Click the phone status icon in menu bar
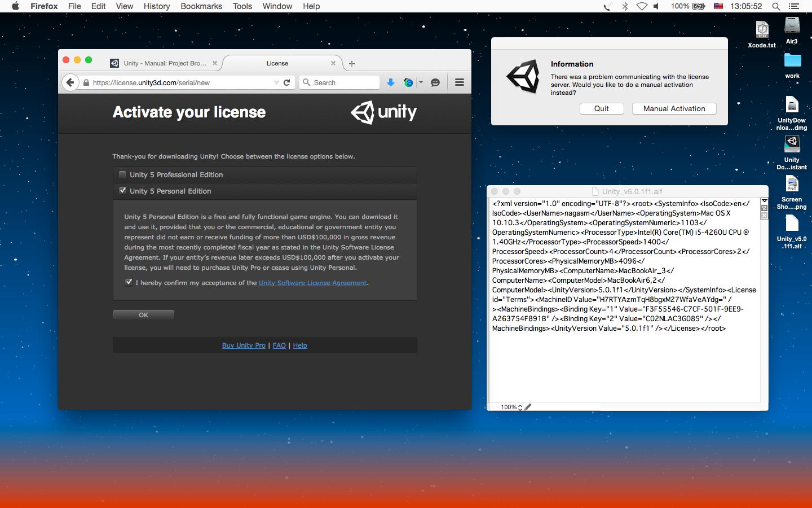 pos(607,6)
